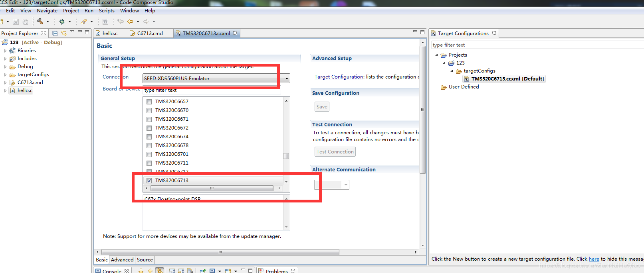Open the Navigate menu
The image size is (644, 273).
point(47,11)
